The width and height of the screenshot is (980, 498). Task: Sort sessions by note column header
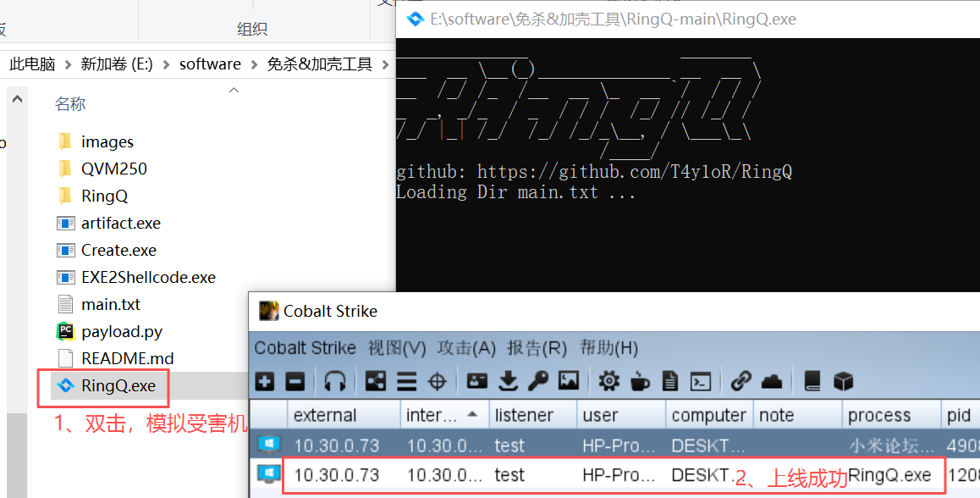coord(797,415)
